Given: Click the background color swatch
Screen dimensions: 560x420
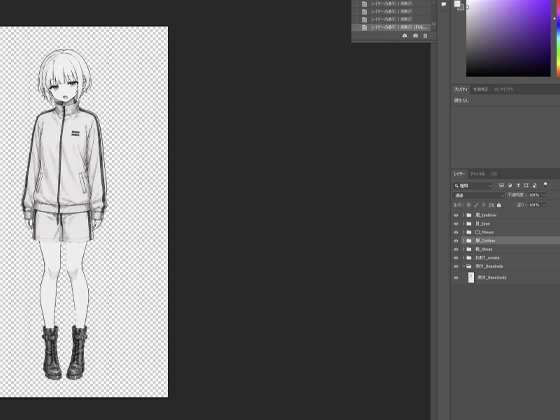Looking at the screenshot, I should tap(462, 8).
